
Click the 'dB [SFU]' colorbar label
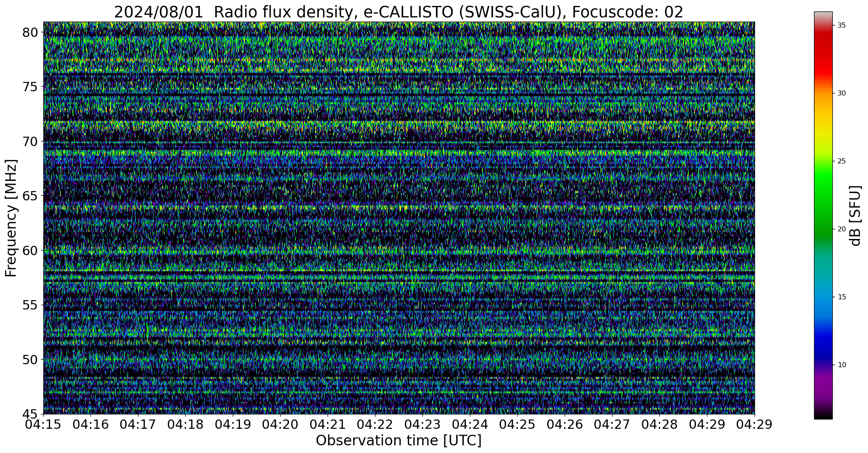coord(856,216)
